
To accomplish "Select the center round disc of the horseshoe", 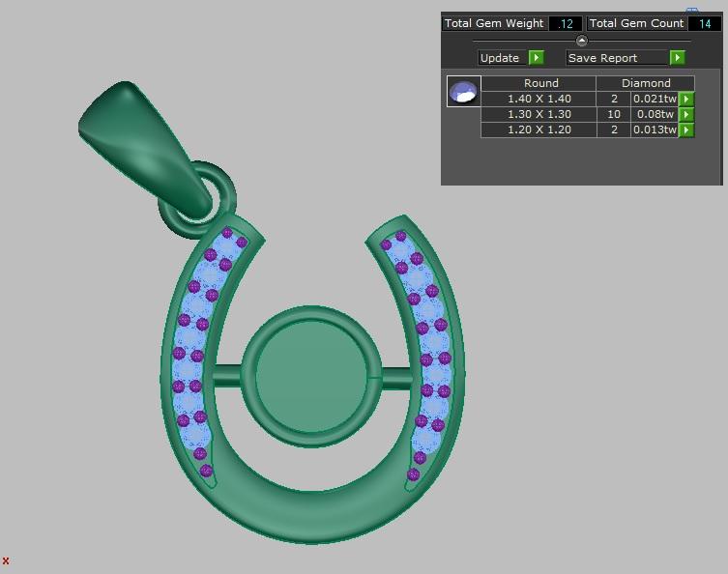I will point(311,377).
